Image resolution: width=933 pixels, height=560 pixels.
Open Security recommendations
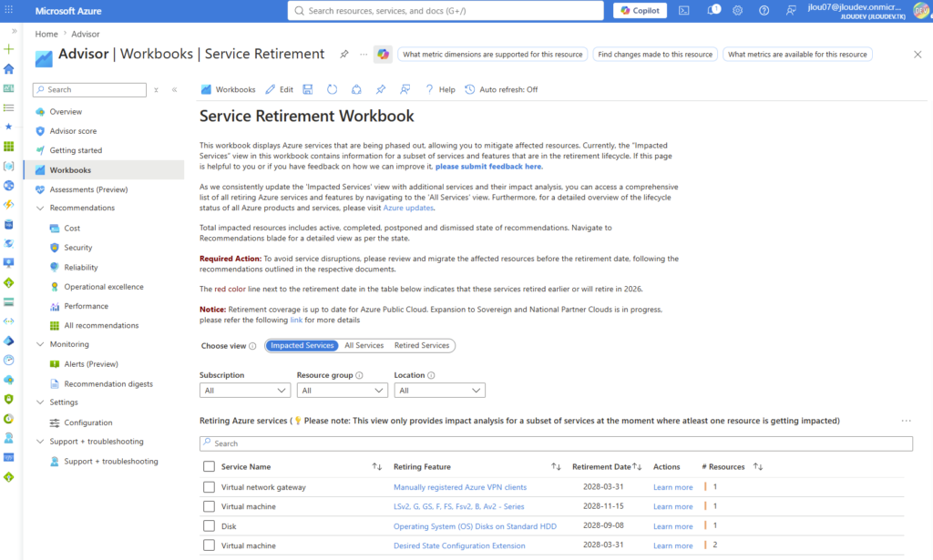(78, 248)
